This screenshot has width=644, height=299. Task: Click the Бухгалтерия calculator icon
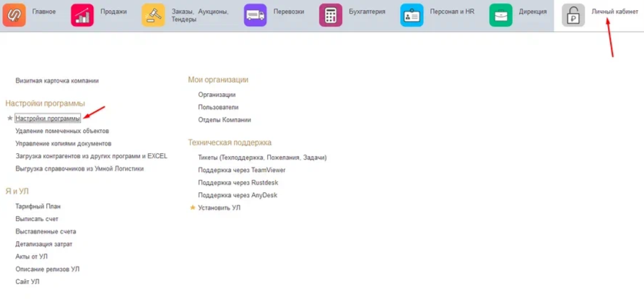pos(331,15)
